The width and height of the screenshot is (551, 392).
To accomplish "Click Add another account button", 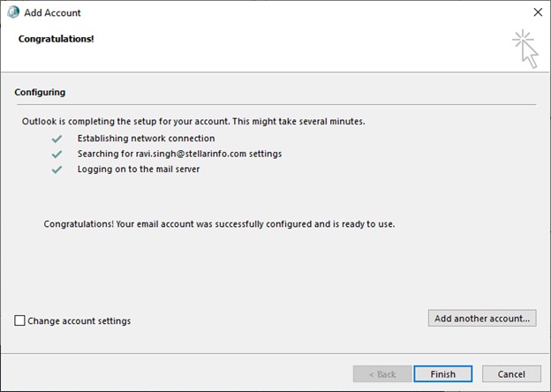I will (482, 318).
